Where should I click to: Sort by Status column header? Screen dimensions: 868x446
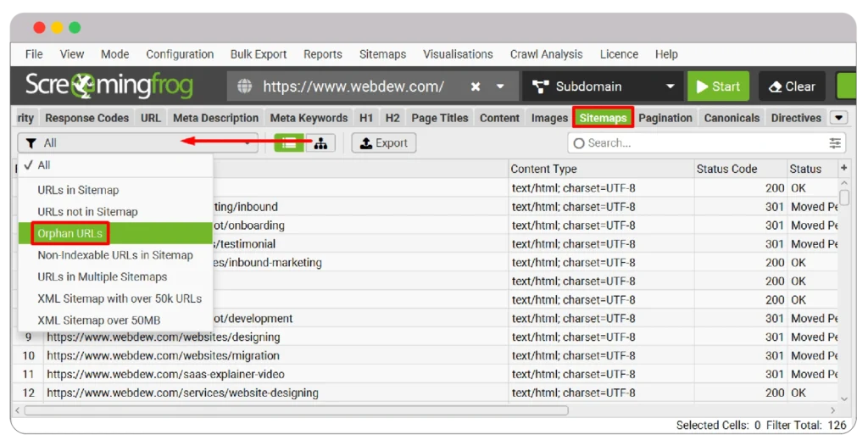click(x=813, y=169)
